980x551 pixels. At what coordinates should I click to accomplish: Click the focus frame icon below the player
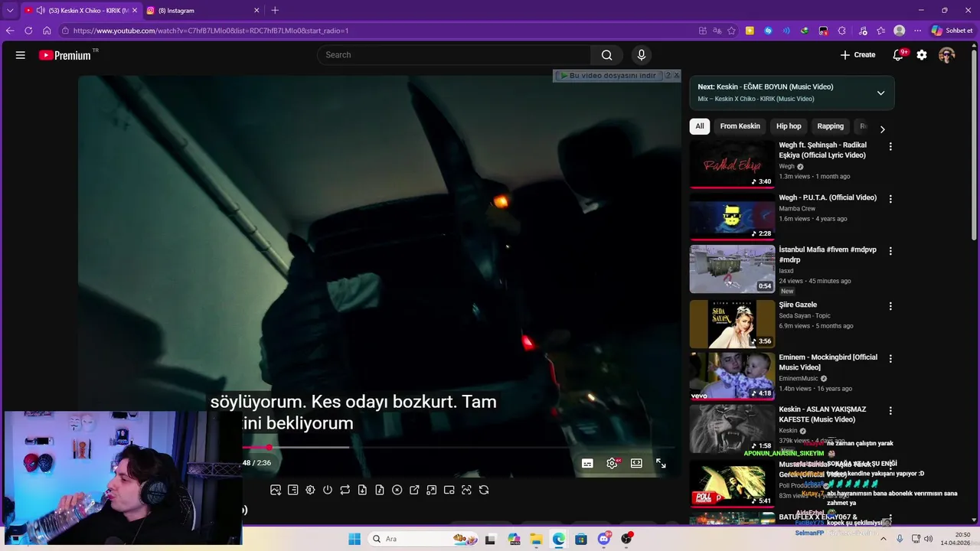[x=466, y=490]
